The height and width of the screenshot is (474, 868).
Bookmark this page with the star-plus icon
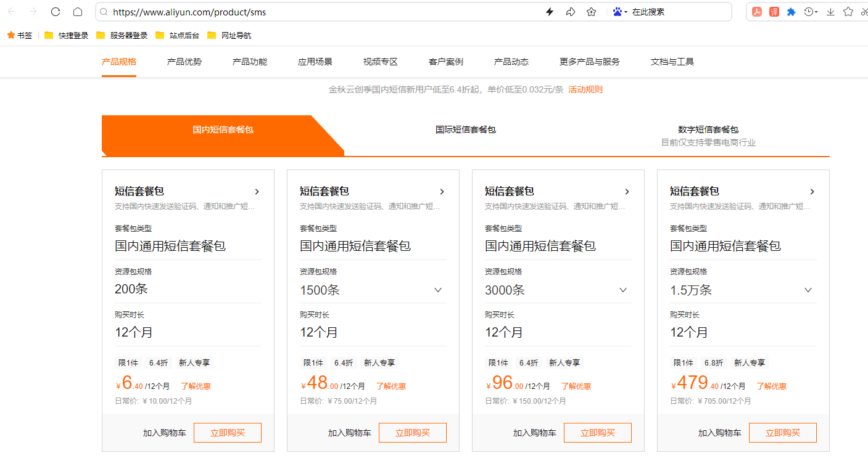(x=592, y=12)
